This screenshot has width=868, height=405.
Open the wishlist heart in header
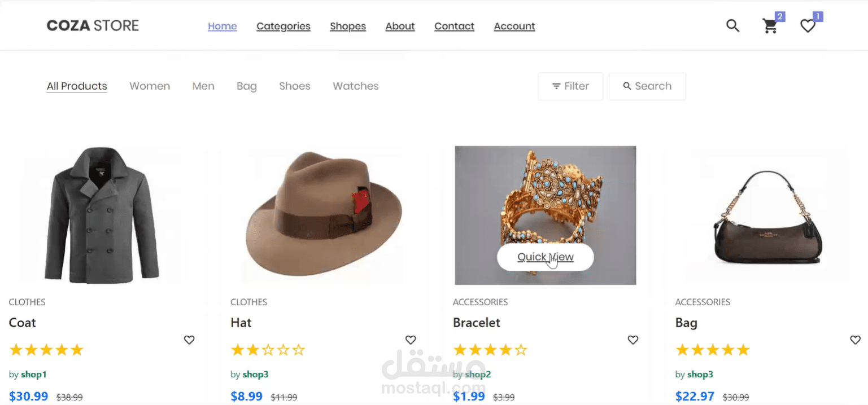click(808, 26)
